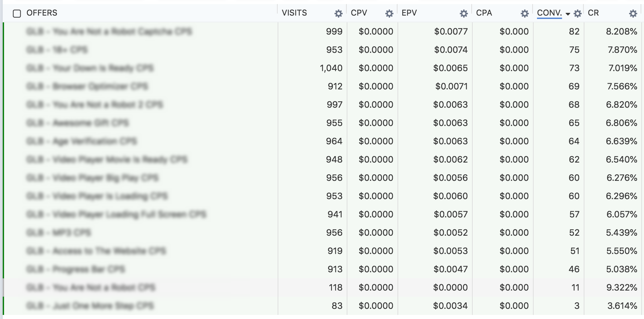Viewport: 644px width, 319px height.
Task: Open the EPV column settings gear
Action: (464, 14)
